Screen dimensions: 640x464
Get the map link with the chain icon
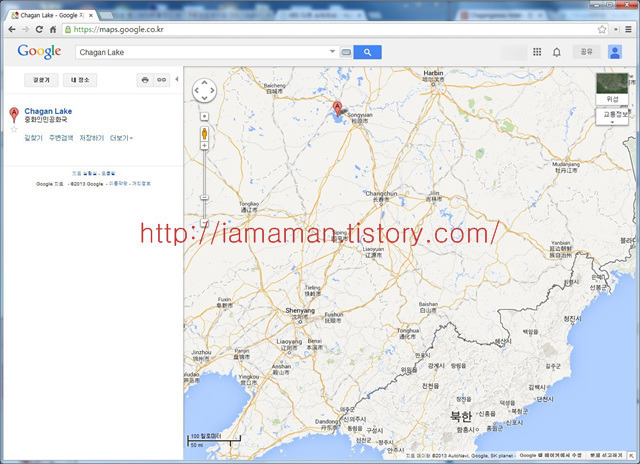[162, 80]
